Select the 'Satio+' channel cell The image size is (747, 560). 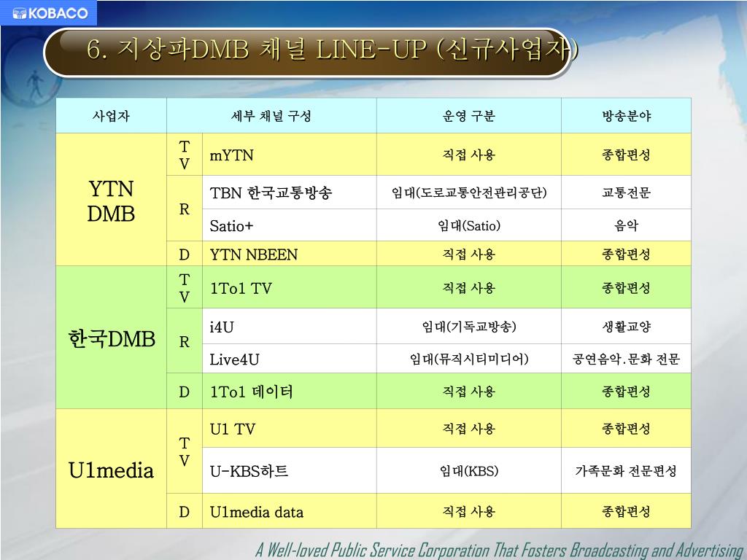[x=289, y=225]
